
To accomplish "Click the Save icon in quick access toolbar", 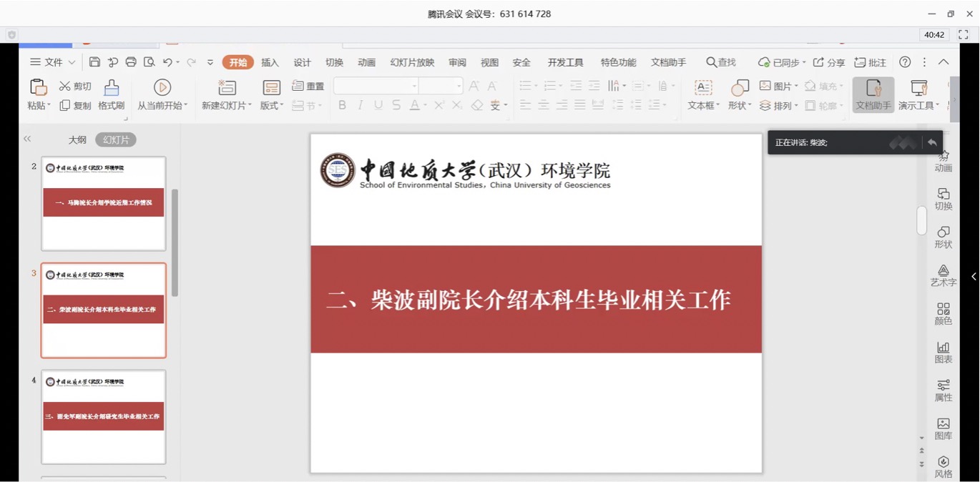I will click(94, 62).
